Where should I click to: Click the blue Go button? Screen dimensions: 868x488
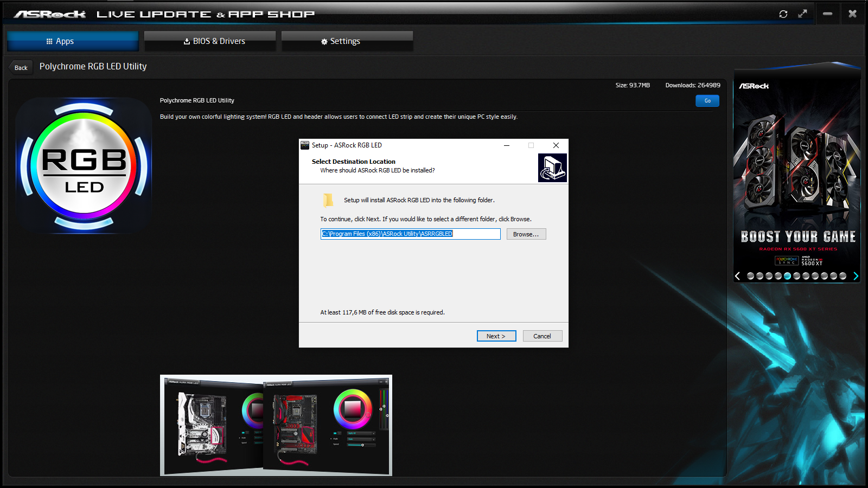(x=707, y=101)
